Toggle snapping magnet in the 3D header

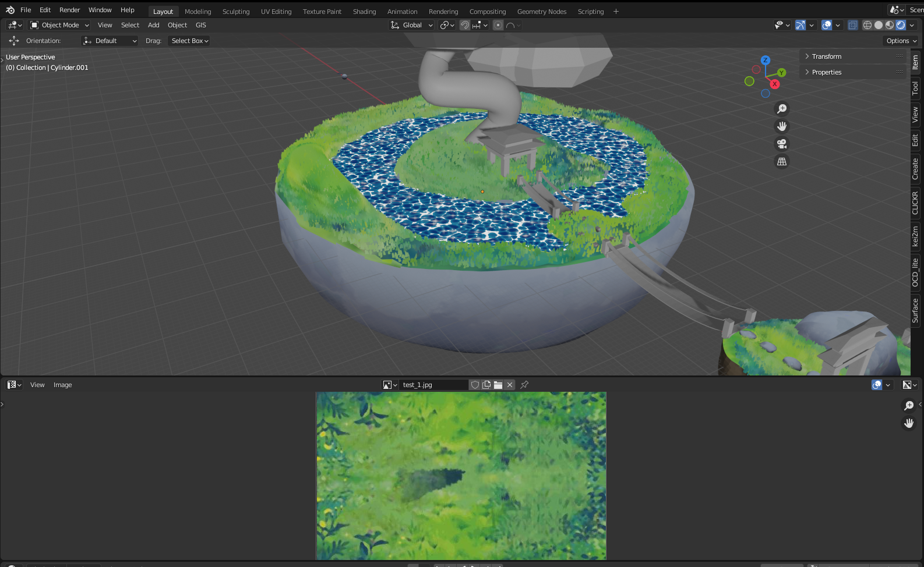pos(464,25)
